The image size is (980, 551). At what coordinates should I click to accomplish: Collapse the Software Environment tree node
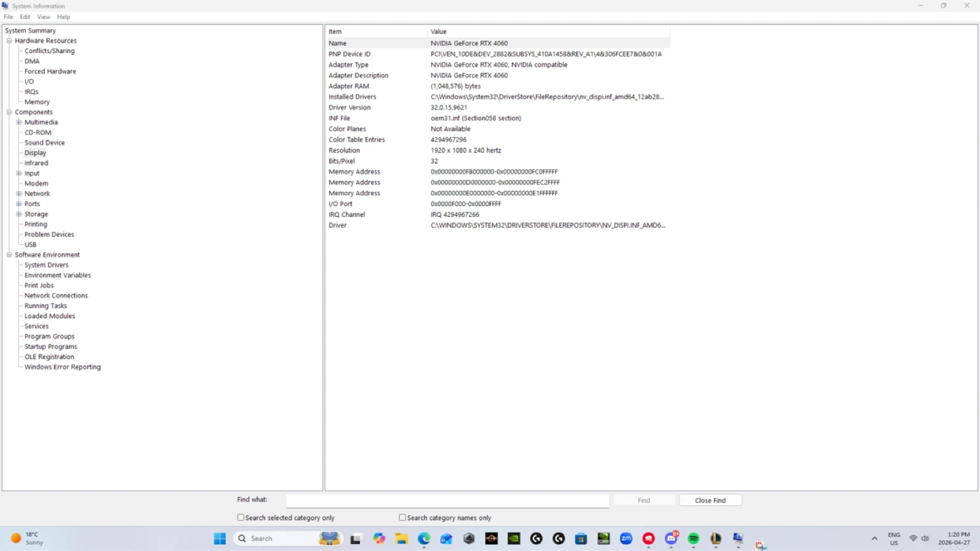pyautogui.click(x=10, y=255)
